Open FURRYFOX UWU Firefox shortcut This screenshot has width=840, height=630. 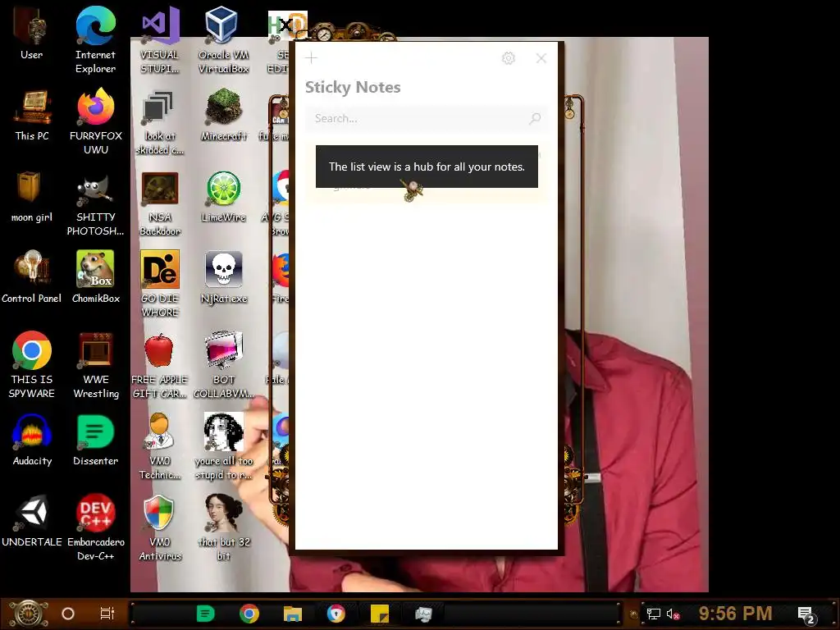pos(95,121)
